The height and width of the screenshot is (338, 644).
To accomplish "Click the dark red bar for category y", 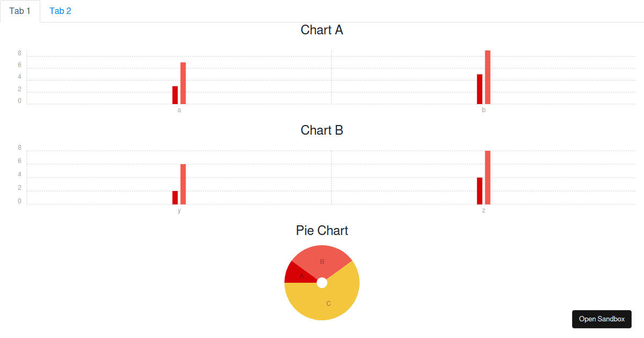I will click(x=175, y=197).
